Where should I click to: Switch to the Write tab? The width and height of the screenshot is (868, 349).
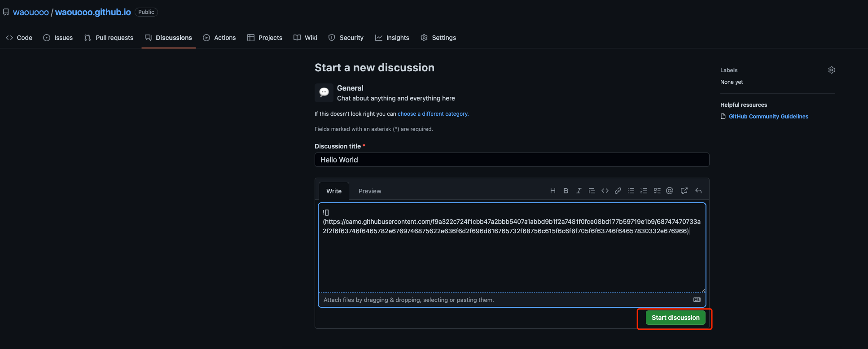[x=334, y=191]
